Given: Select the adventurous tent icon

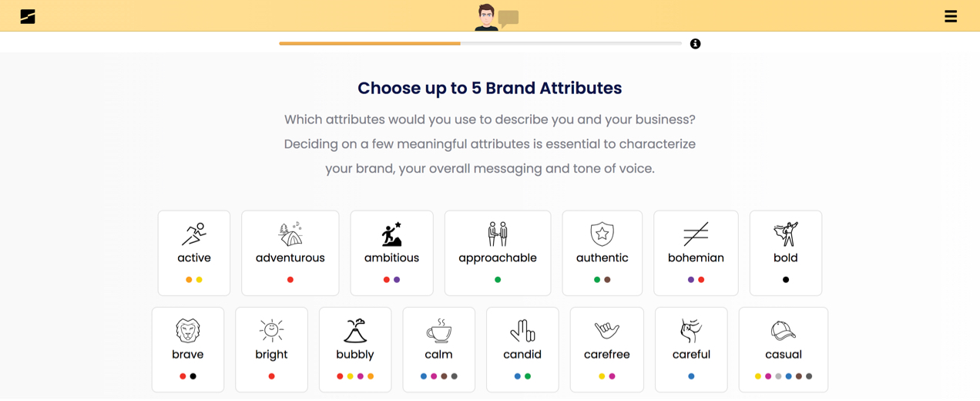Looking at the screenshot, I should point(290,234).
